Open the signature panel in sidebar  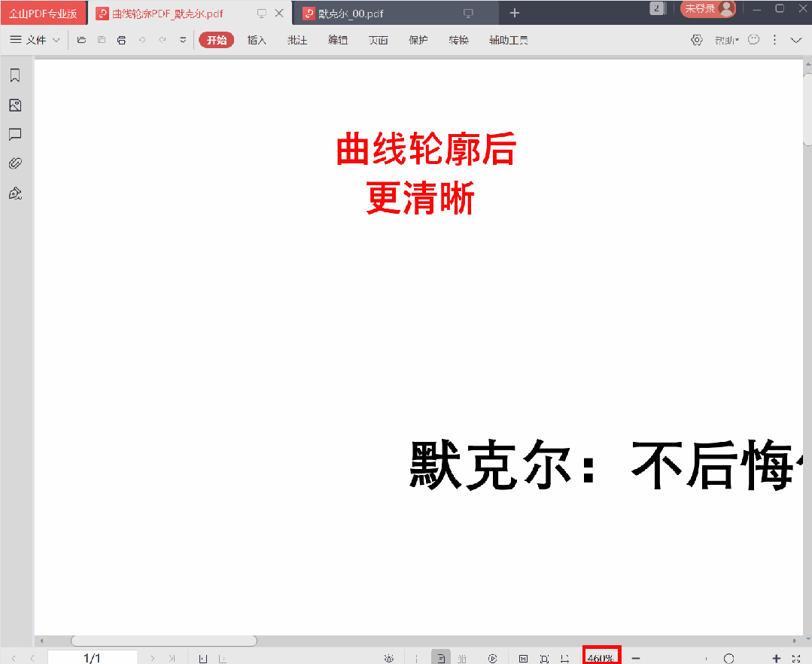pyautogui.click(x=14, y=193)
